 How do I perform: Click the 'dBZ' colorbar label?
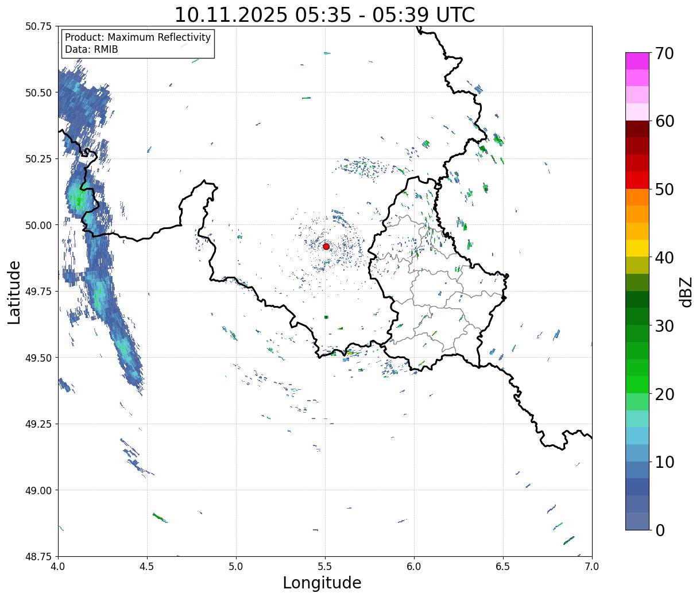(686, 292)
